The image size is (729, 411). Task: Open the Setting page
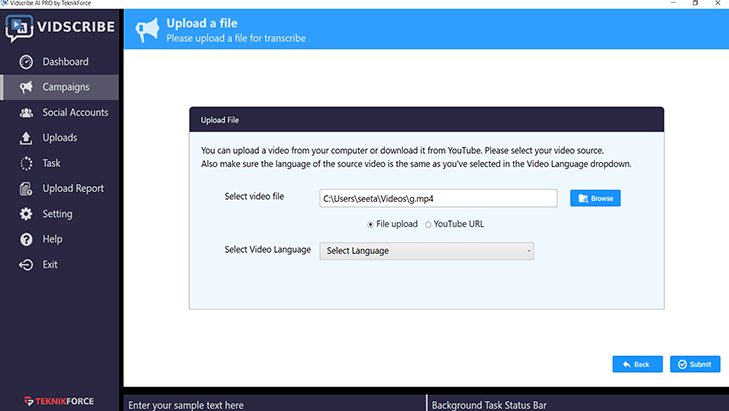pos(60,214)
